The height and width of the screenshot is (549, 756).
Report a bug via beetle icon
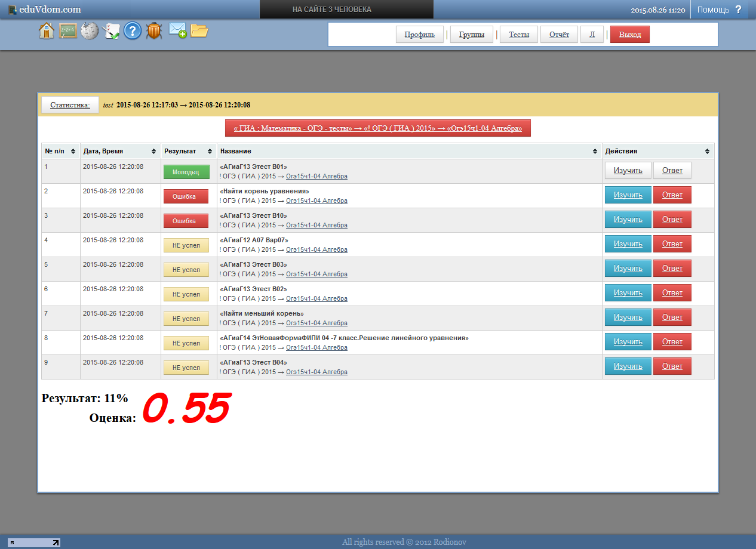tap(154, 31)
